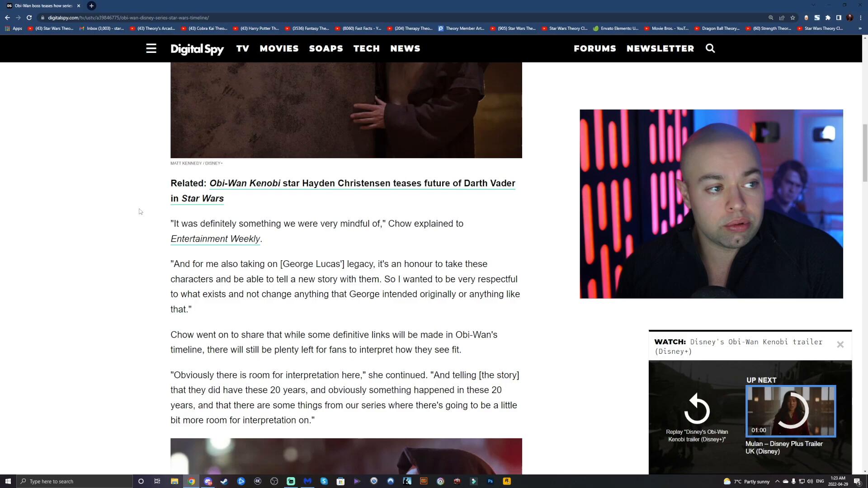
Task: Open the Chrome extensions puzzle icon
Action: 828,18
